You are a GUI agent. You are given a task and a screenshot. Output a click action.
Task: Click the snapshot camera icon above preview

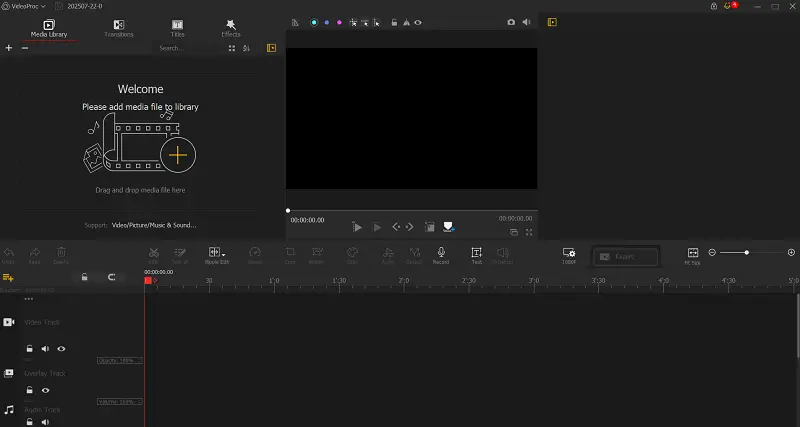[511, 22]
